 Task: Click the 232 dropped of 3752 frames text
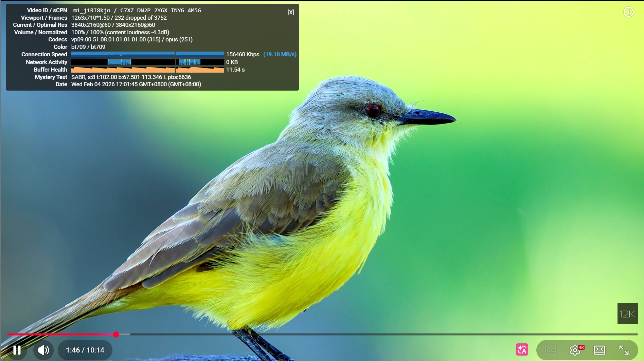[141, 18]
